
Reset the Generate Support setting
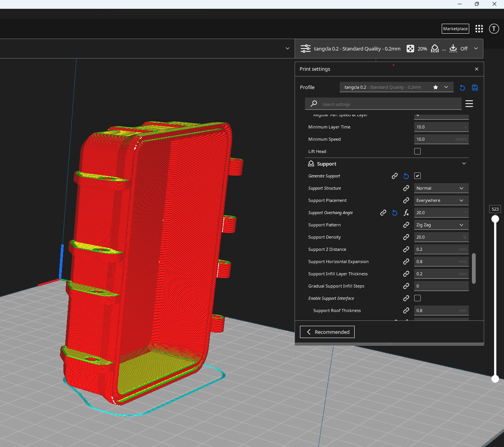[406, 176]
